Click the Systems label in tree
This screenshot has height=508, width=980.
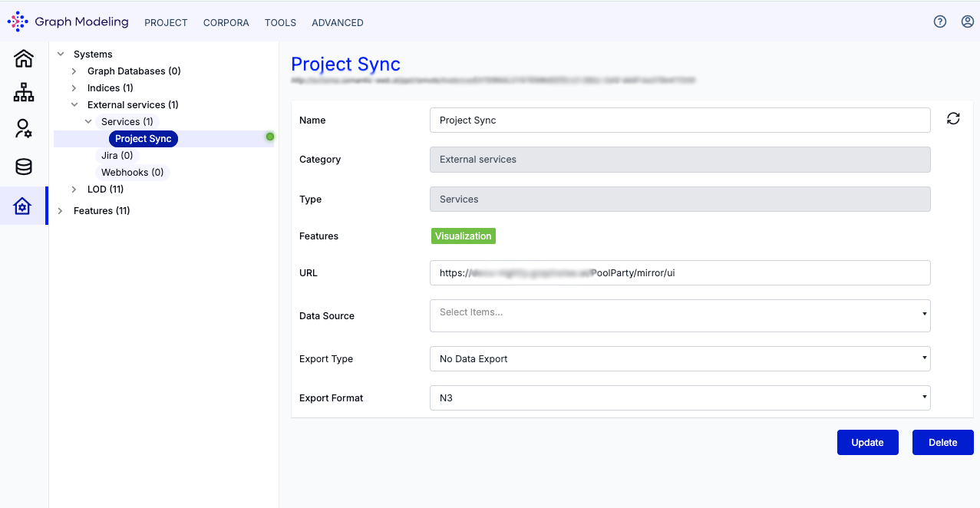(93, 54)
